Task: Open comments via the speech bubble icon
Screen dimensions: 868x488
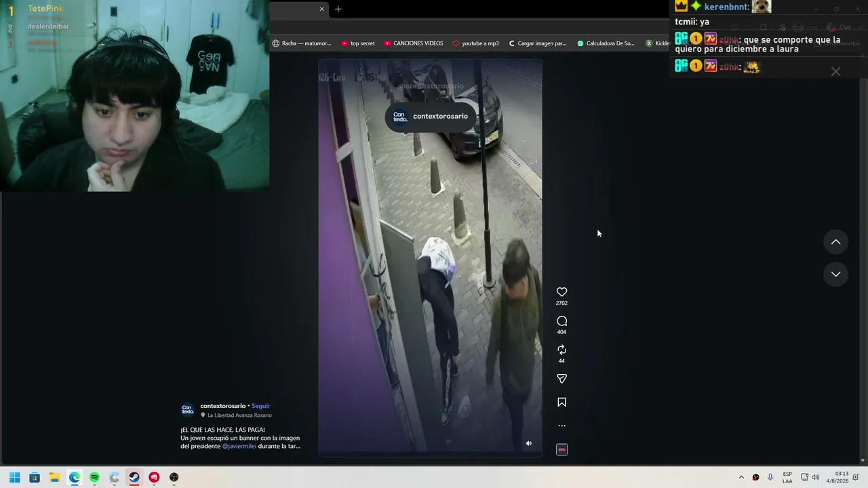Action: click(561, 321)
